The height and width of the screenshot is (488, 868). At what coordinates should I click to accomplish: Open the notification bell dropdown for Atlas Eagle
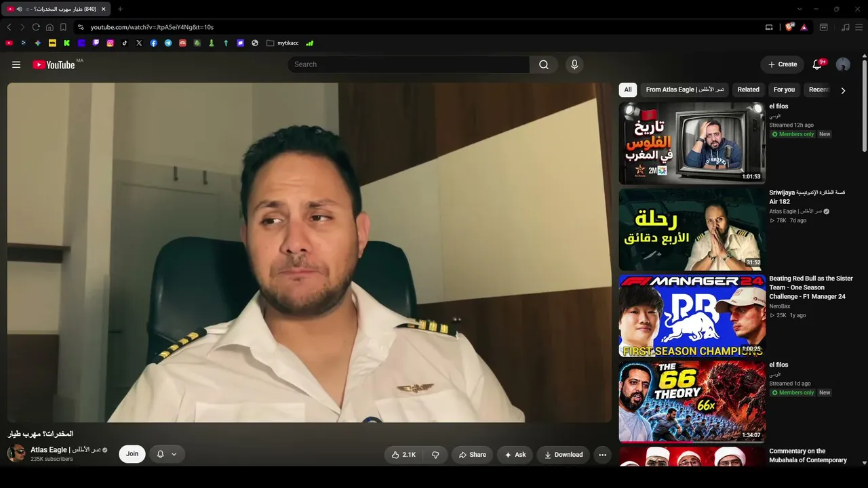click(x=167, y=454)
